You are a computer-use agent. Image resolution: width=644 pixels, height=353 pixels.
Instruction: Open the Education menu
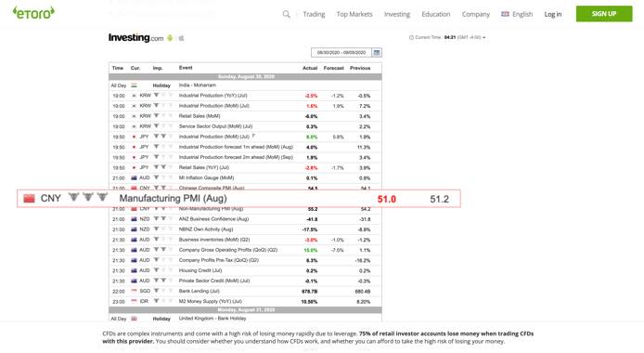click(436, 14)
